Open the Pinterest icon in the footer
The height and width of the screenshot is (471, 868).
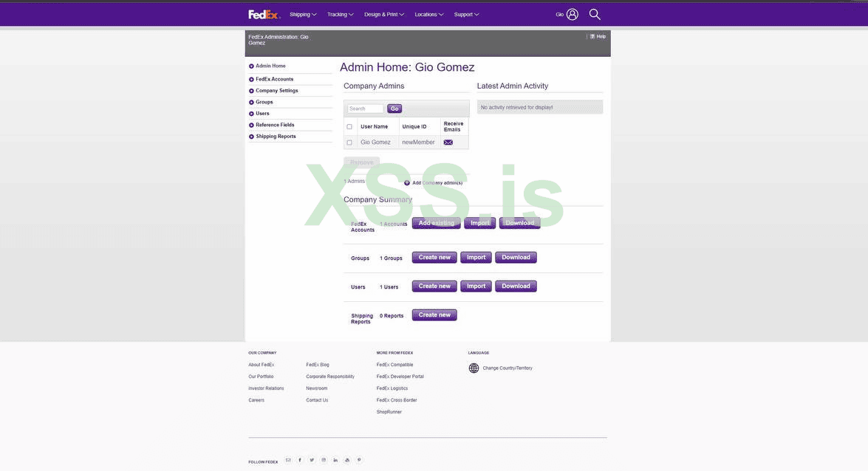(x=359, y=460)
